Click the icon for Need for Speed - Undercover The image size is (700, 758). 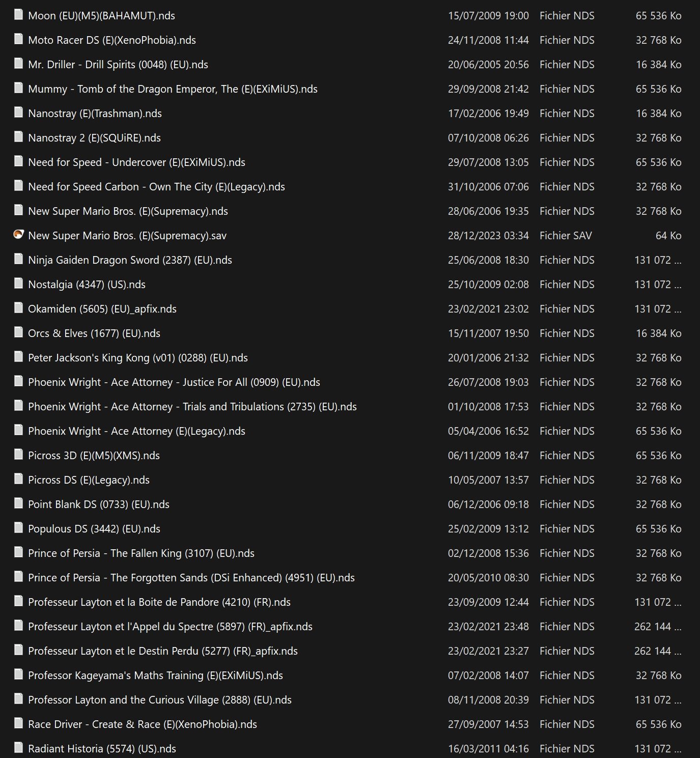pyautogui.click(x=18, y=161)
